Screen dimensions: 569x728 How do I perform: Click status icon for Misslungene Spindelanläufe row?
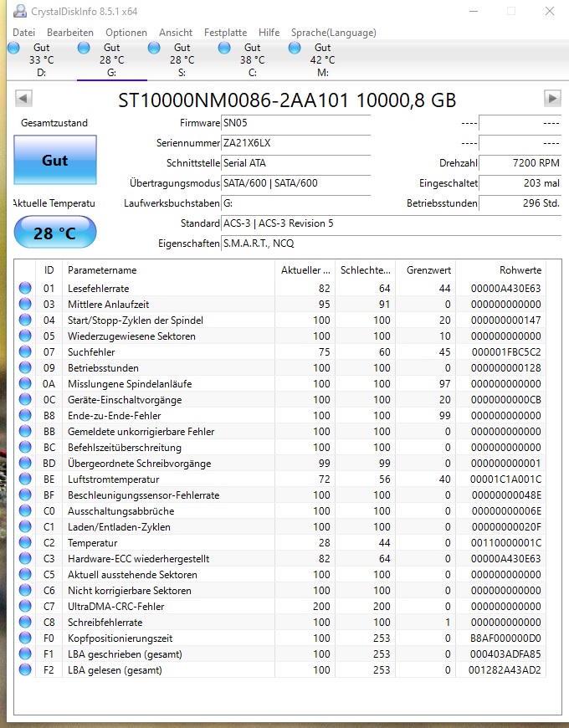(25, 383)
